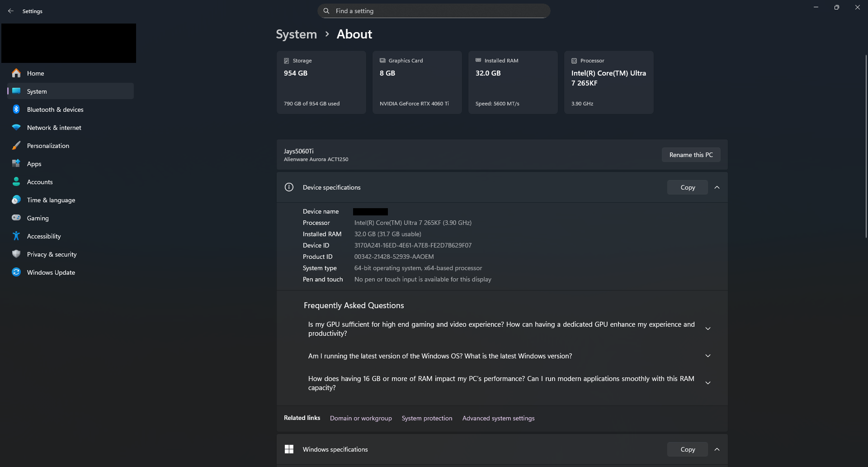Click inside the Find a setting search box

tap(434, 10)
